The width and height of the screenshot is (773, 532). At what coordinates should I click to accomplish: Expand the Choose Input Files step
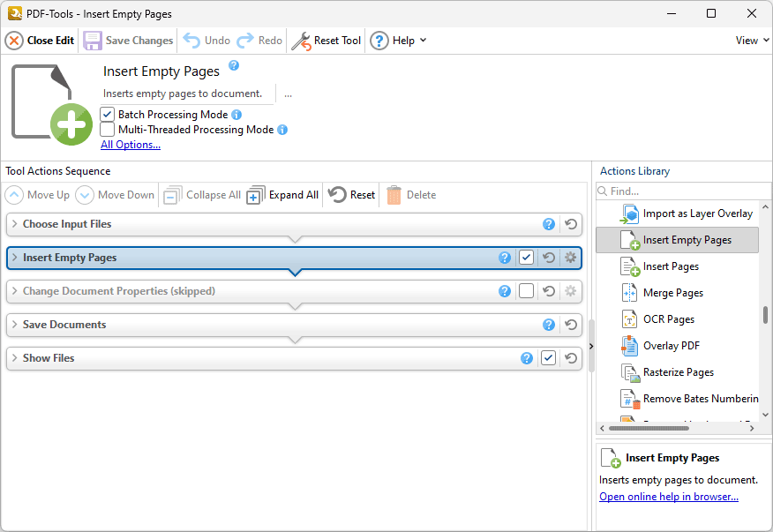(15, 224)
